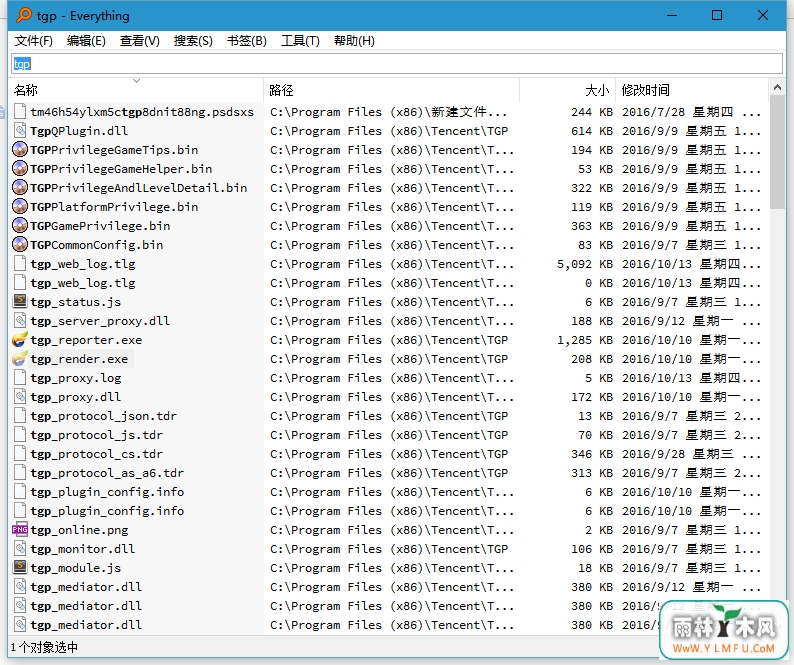
Task: Click the tgp_monitor.dll file icon
Action: point(20,549)
